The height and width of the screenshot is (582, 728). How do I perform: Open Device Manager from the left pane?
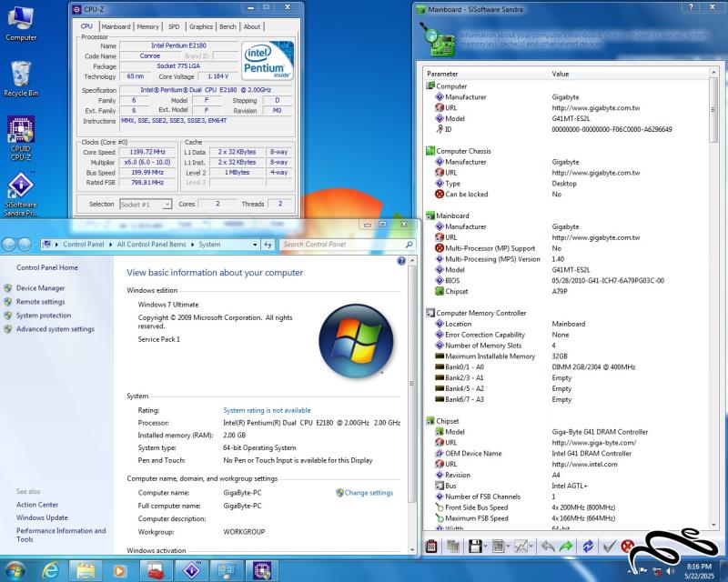(40, 288)
